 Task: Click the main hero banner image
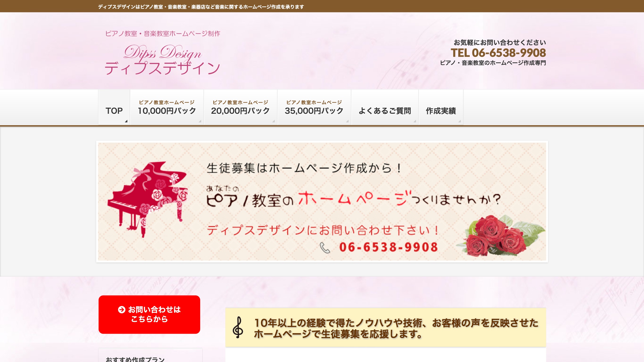coord(322,201)
